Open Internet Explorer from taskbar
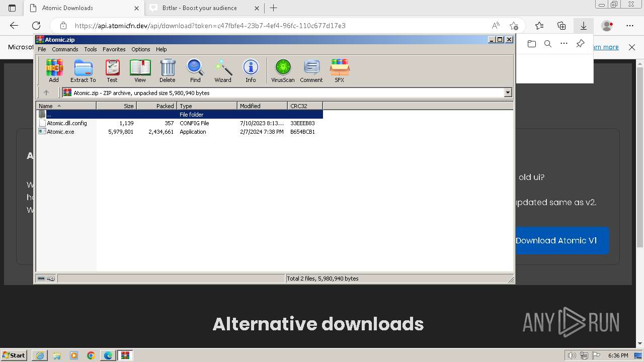The image size is (644, 362). coord(40,355)
